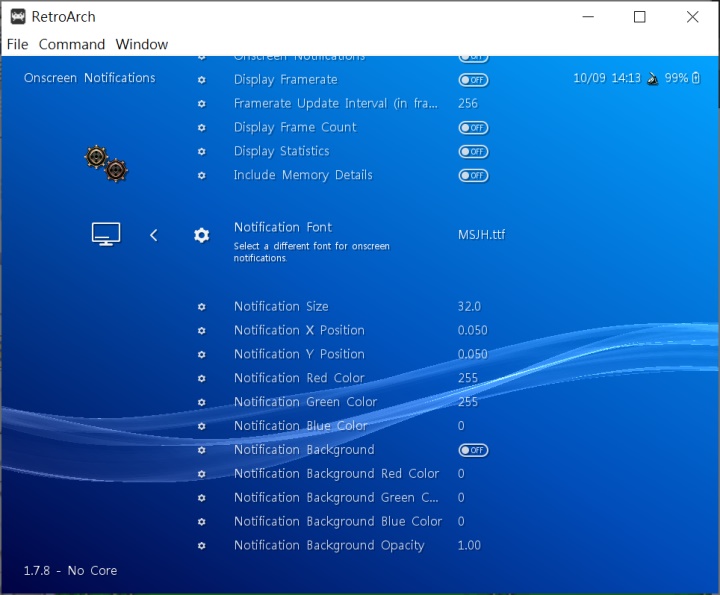Open the MSJH.ttf font selection

tap(481, 235)
